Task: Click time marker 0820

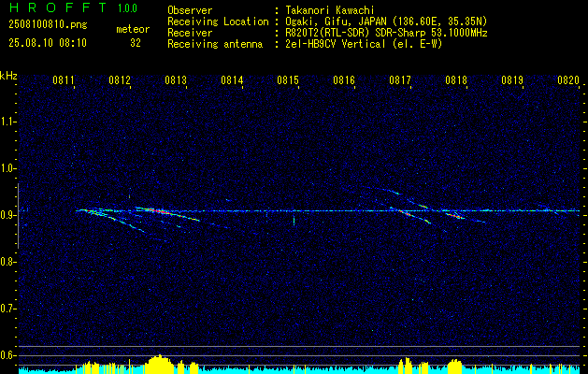Action: click(568, 79)
